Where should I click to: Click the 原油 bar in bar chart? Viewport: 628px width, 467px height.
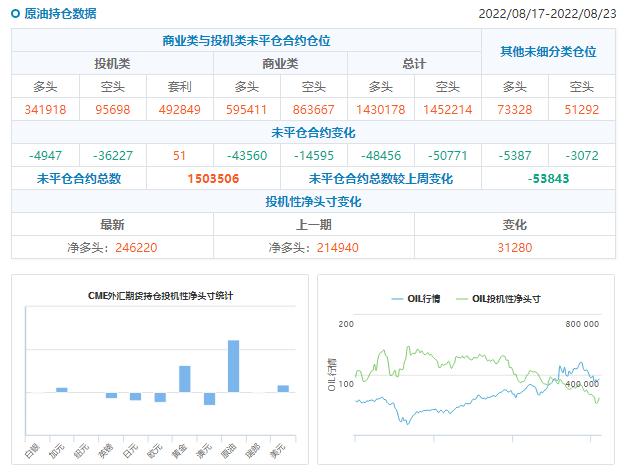(233, 366)
